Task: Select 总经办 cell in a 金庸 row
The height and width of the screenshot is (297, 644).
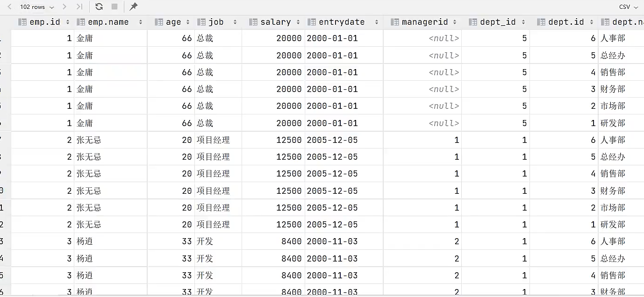Action: 621,56
